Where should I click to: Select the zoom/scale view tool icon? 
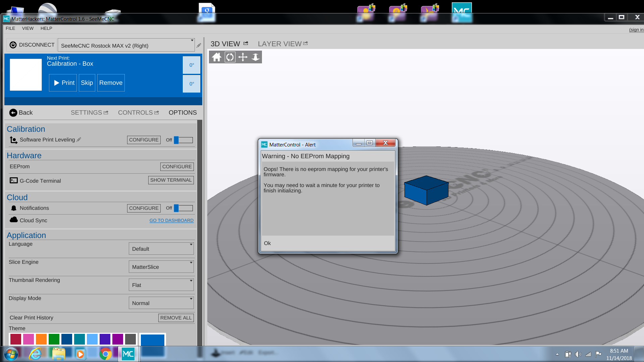coord(256,57)
